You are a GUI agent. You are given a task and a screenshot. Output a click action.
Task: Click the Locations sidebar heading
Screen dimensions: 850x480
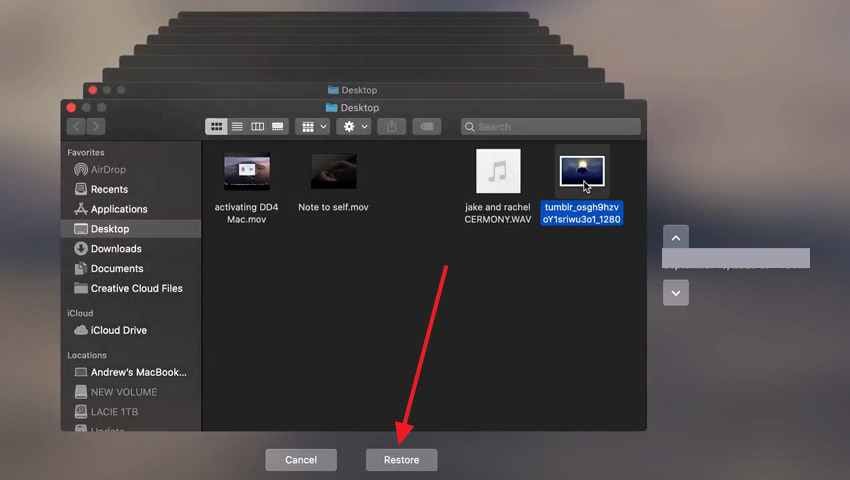click(87, 355)
